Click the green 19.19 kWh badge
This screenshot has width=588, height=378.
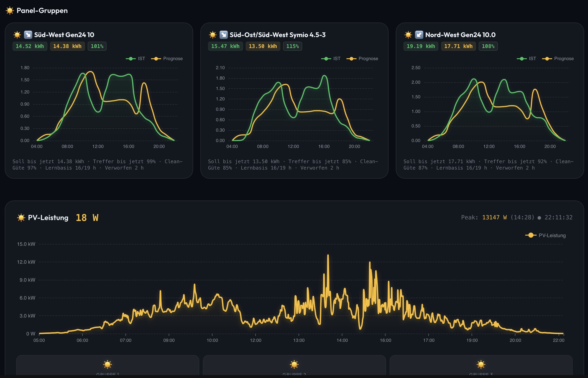pyautogui.click(x=421, y=46)
